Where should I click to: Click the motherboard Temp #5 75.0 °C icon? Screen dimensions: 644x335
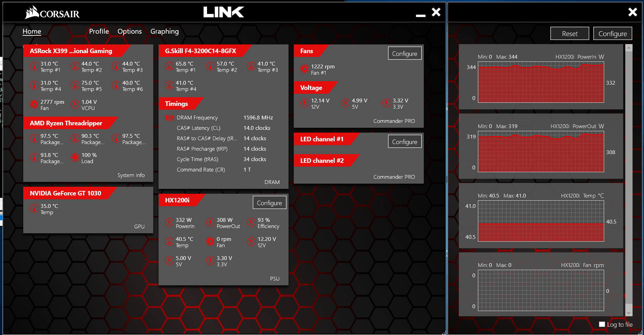(x=75, y=85)
